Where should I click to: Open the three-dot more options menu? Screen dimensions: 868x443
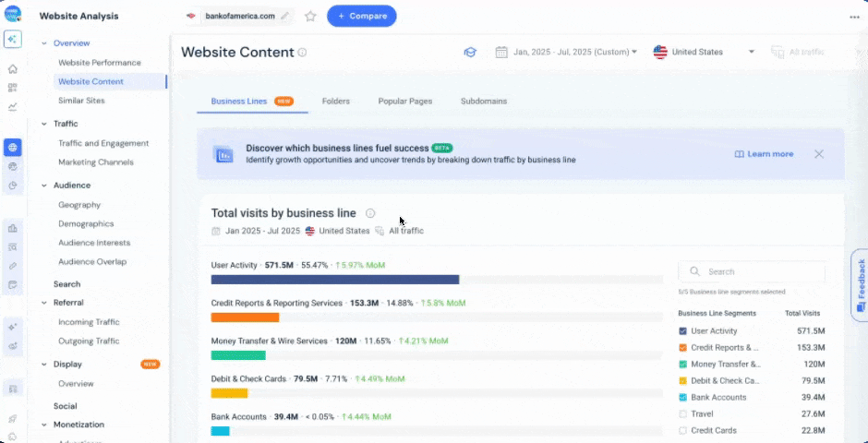[x=854, y=17]
